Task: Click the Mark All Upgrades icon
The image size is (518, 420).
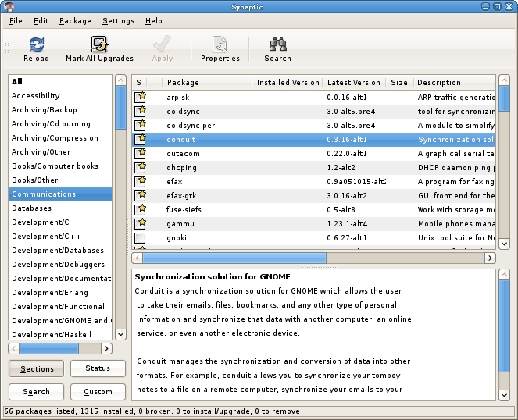Action: pos(99,44)
